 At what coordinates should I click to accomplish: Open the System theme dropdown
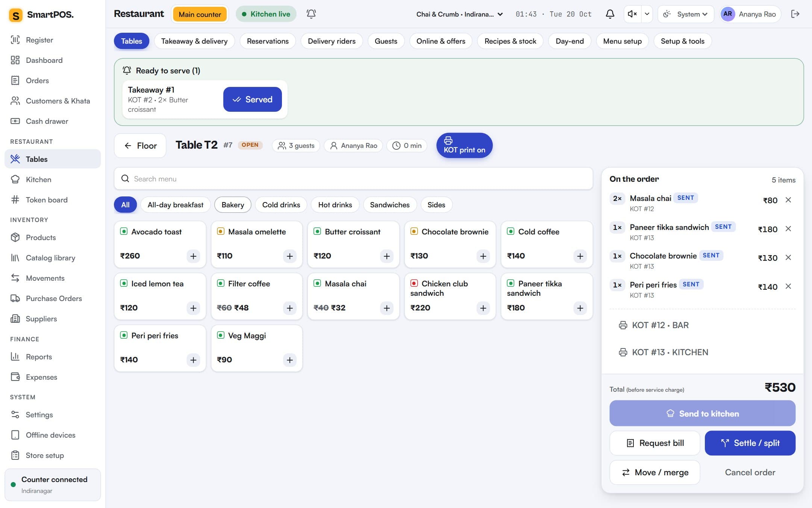[685, 14]
